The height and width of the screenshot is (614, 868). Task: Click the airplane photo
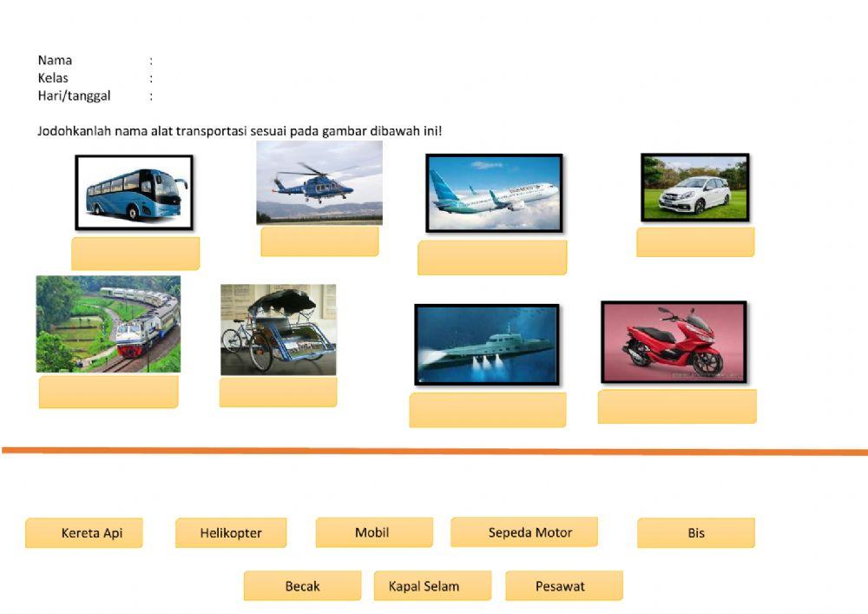click(494, 193)
